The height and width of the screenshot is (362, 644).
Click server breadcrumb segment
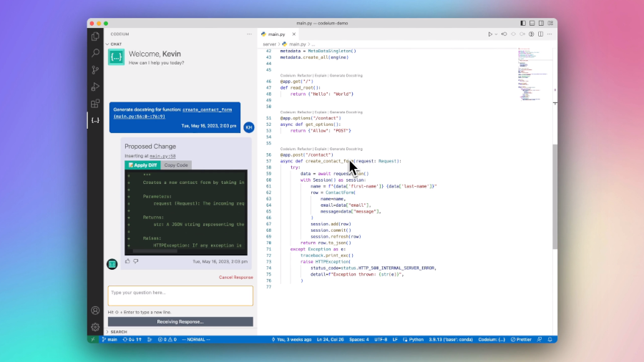point(270,44)
